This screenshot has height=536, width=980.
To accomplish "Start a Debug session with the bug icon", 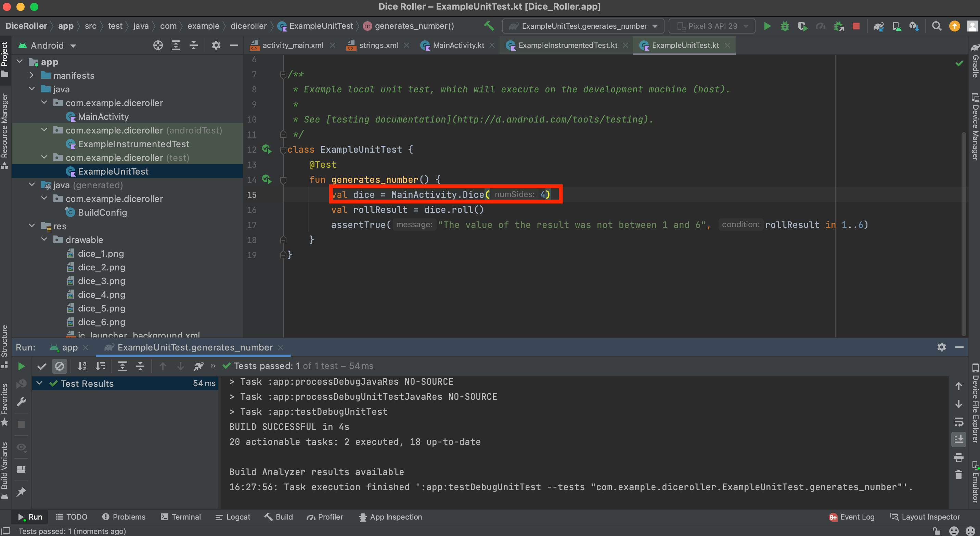I will (785, 26).
